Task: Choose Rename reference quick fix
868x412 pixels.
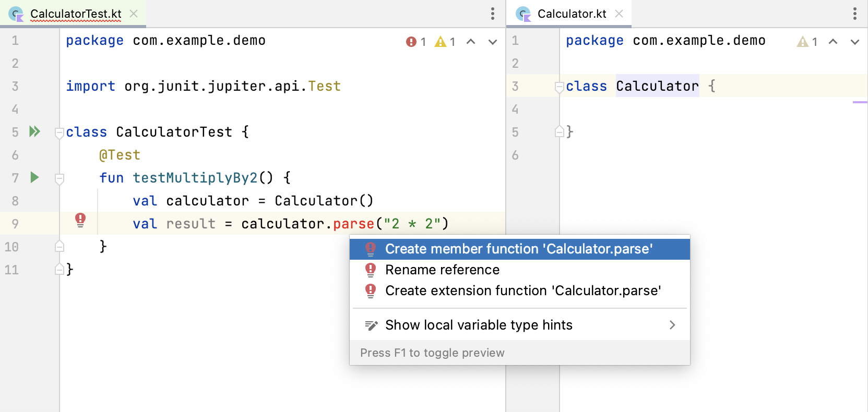Action: [442, 270]
